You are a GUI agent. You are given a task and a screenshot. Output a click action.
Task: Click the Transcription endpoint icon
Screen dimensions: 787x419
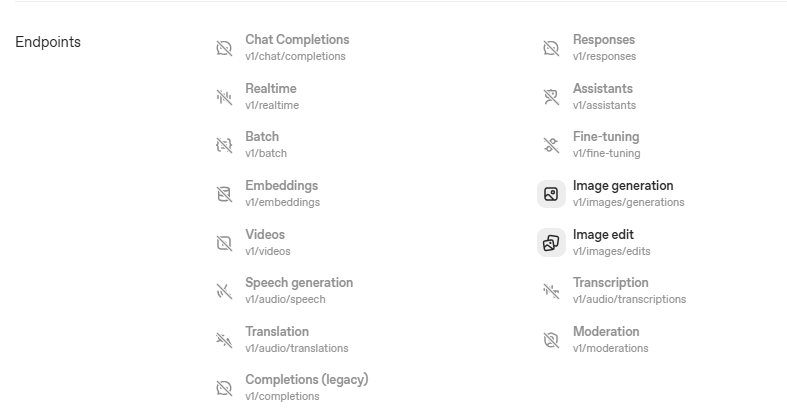[x=551, y=291]
